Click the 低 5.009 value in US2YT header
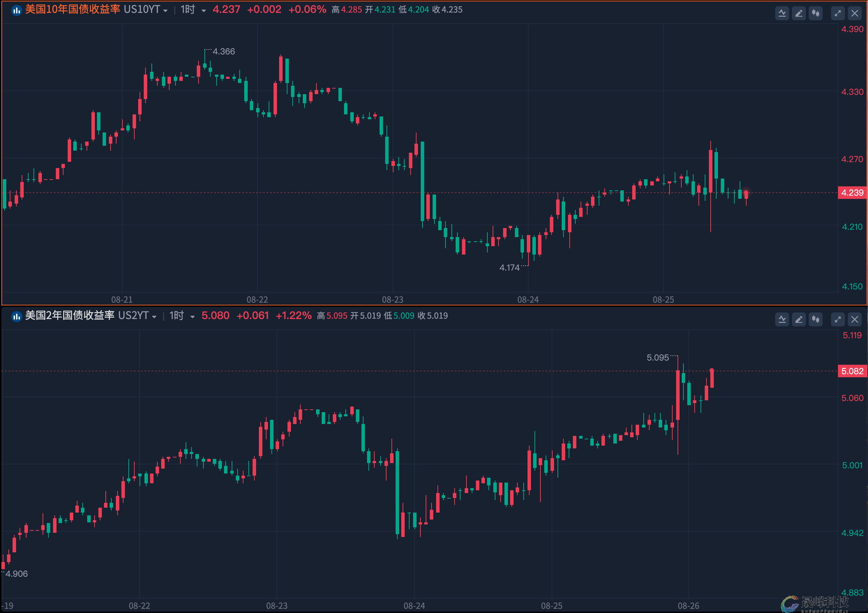 click(x=399, y=316)
